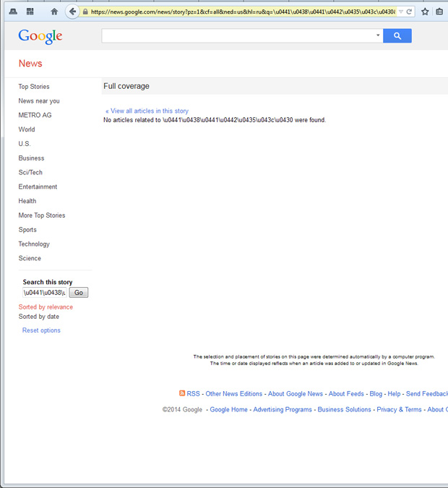The height and width of the screenshot is (488, 448).
Task: Click the Search this story label
Action: pyautogui.click(x=47, y=282)
